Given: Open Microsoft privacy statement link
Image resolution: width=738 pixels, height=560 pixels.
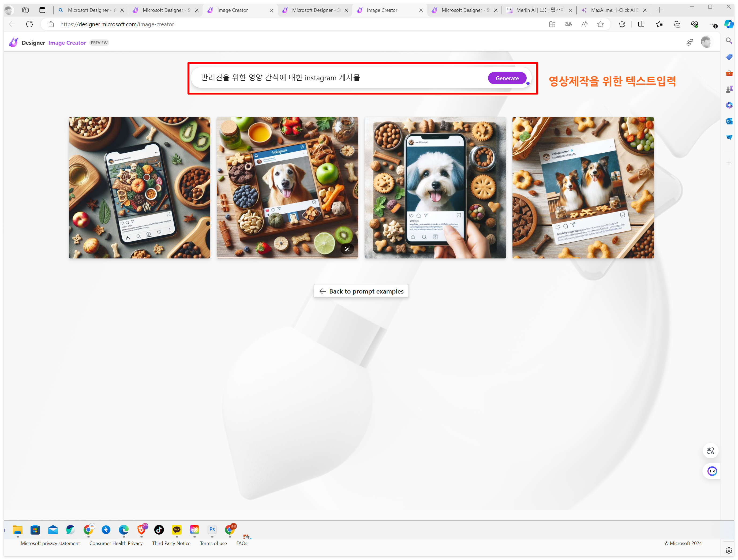Looking at the screenshot, I should pyautogui.click(x=50, y=543).
